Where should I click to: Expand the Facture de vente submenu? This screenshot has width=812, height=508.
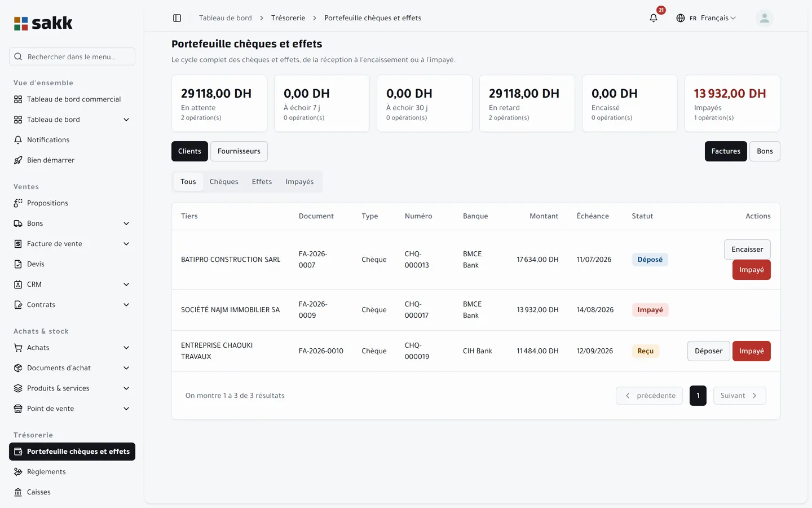(126, 244)
